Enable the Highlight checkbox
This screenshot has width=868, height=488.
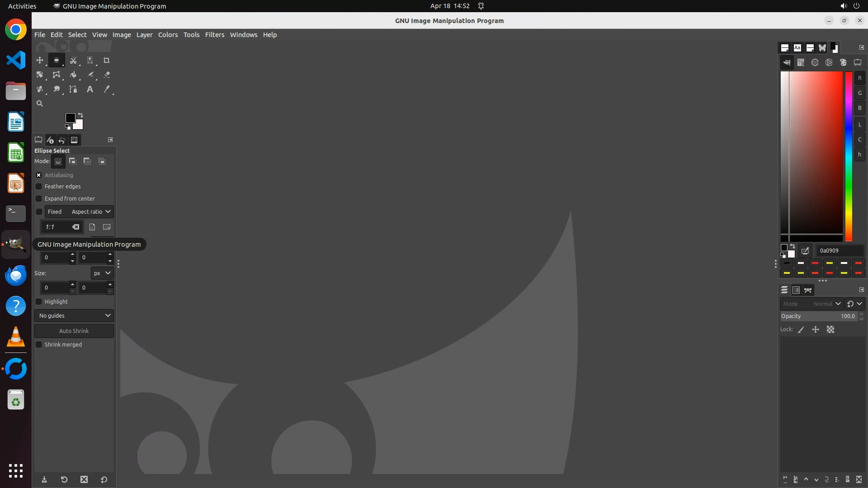(x=39, y=301)
